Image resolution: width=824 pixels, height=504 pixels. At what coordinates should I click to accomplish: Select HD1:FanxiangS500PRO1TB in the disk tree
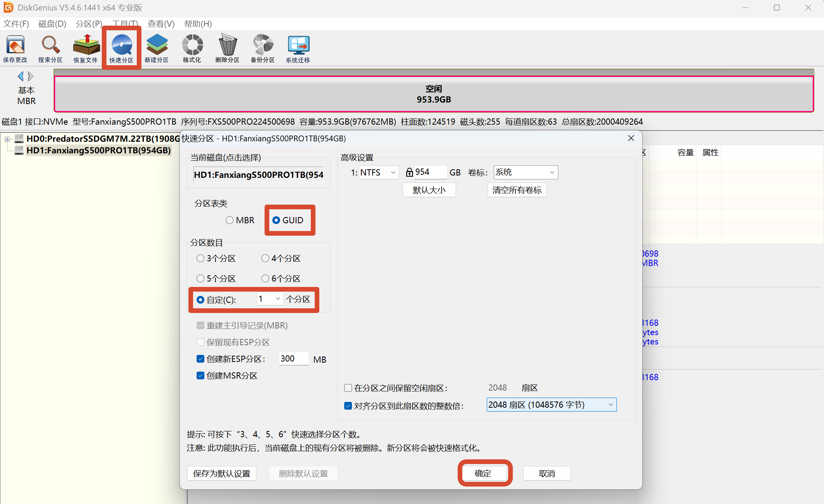click(99, 150)
